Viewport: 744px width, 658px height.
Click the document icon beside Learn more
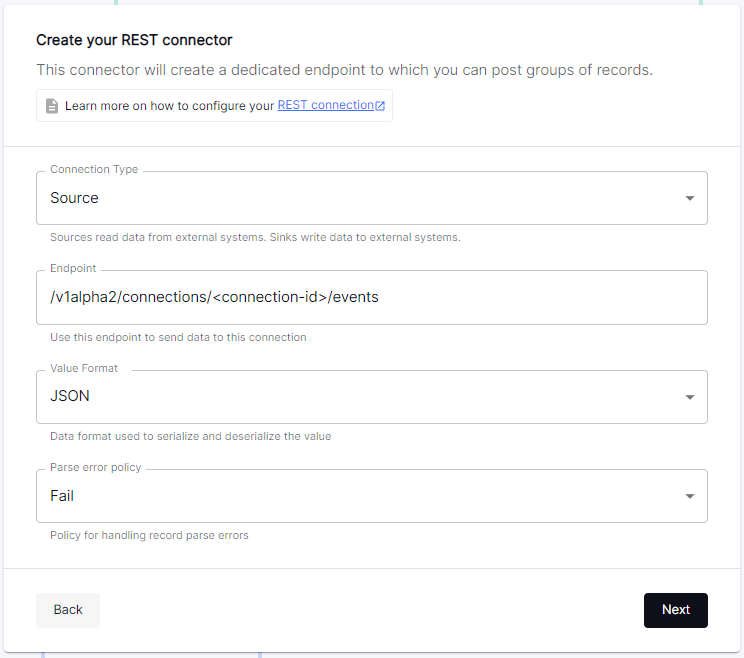52,106
